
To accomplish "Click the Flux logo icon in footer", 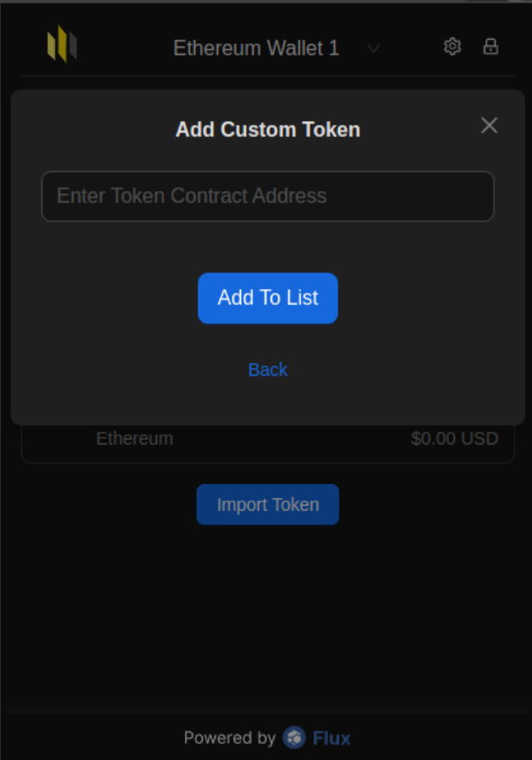I will pos(294,737).
